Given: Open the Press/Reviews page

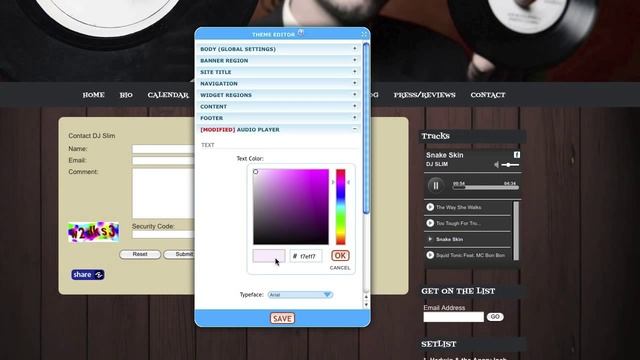Looking at the screenshot, I should tap(424, 95).
